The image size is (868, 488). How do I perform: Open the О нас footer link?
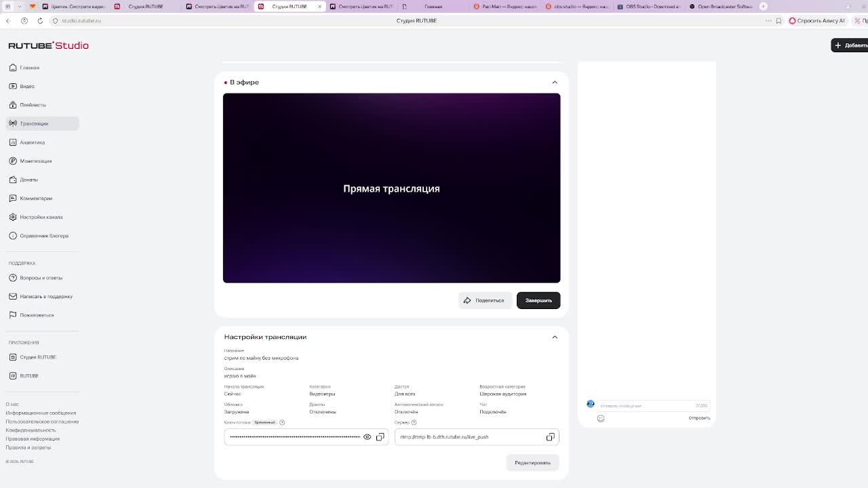(x=12, y=404)
